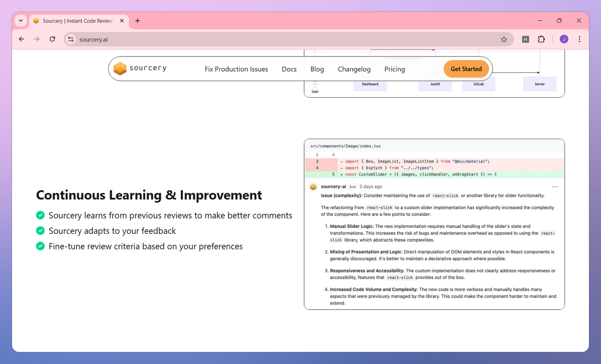Click the green checkmark beside 'Sourcery adapts to your feedback'

point(40,231)
